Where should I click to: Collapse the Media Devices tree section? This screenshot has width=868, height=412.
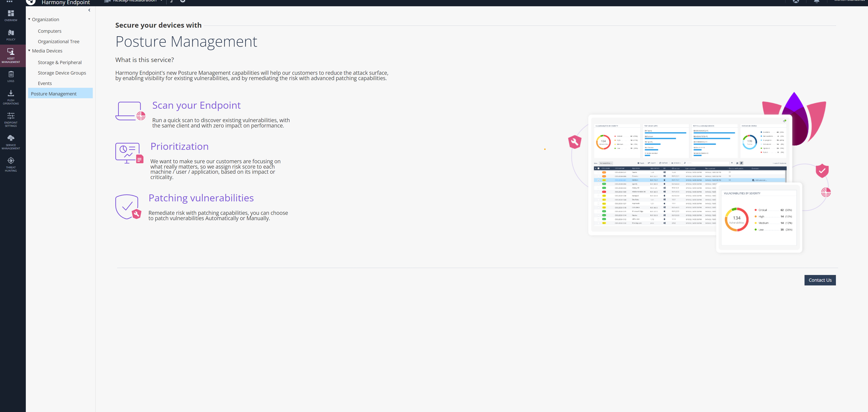29,50
